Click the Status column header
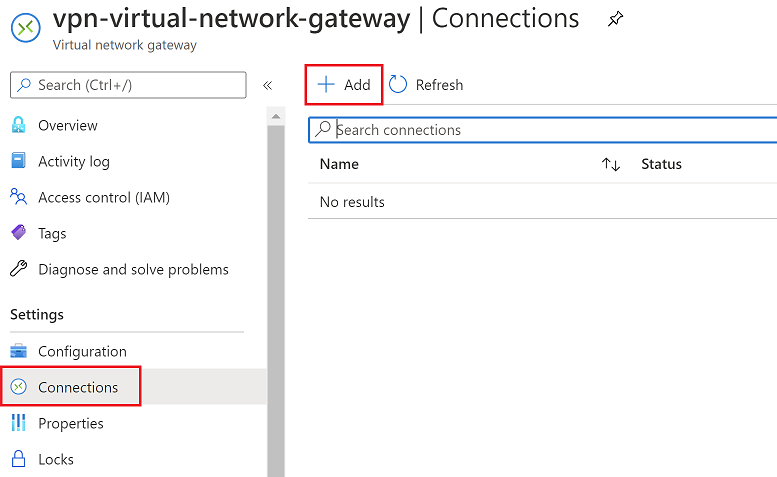The width and height of the screenshot is (777, 477). coord(662,164)
